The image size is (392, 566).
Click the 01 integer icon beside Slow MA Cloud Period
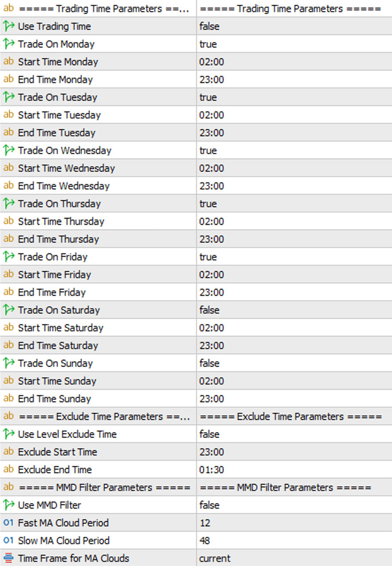coord(8,541)
